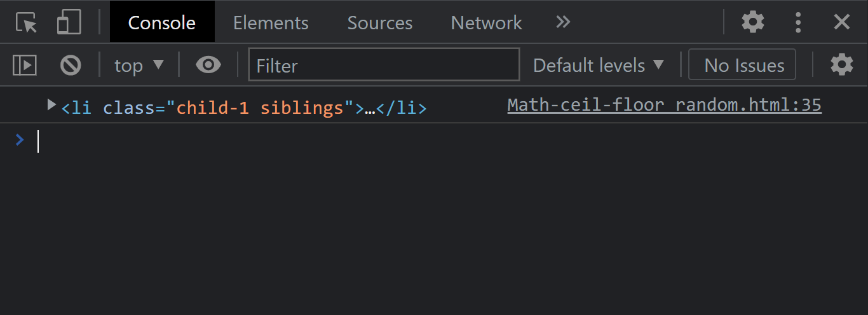Toggle the device toolbar icon
Viewport: 868px width, 315px height.
[69, 23]
